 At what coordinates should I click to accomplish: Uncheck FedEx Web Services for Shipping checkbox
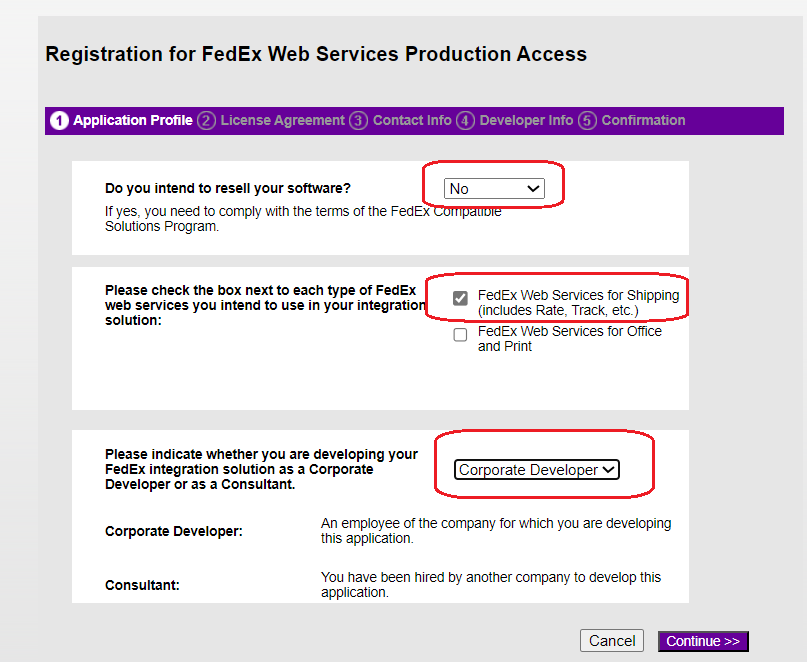point(460,298)
